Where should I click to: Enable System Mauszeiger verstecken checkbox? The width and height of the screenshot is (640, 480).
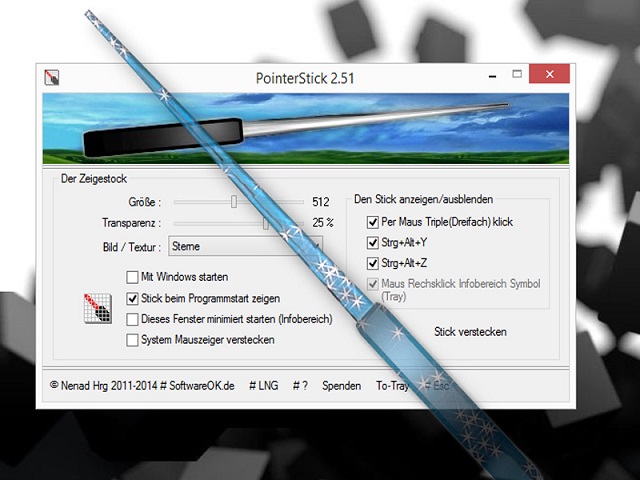[x=132, y=340]
